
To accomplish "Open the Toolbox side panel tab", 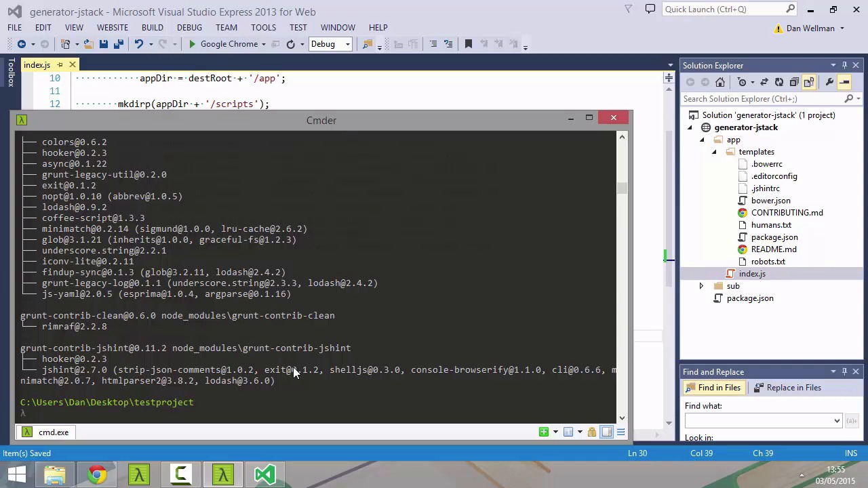I will point(10,72).
